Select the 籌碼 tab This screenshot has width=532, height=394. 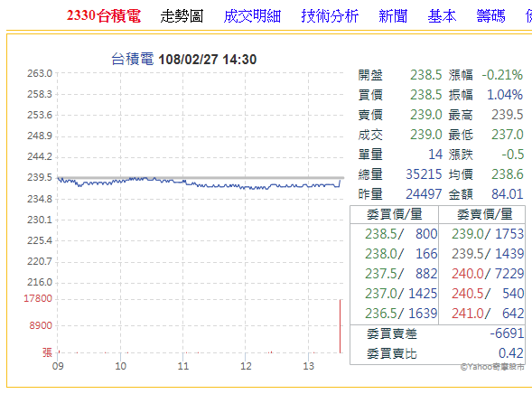click(x=491, y=16)
